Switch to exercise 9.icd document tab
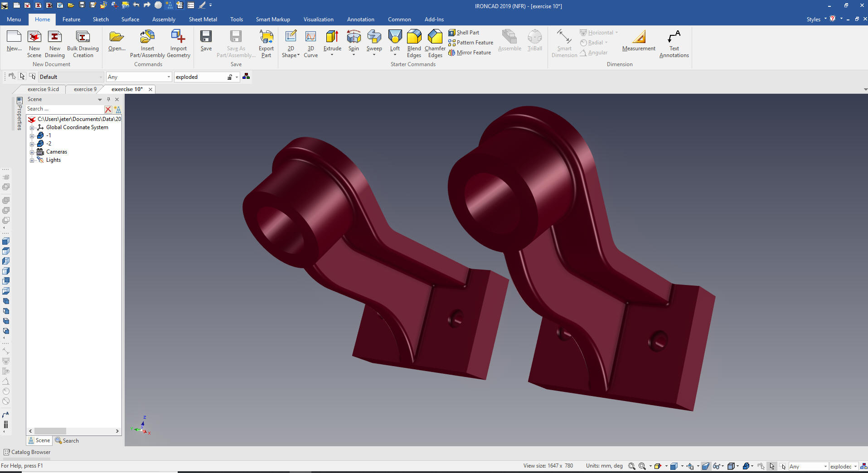 coord(43,89)
